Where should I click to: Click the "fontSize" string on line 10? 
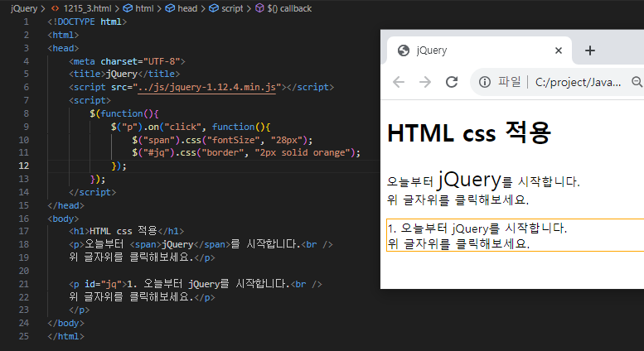click(x=233, y=140)
